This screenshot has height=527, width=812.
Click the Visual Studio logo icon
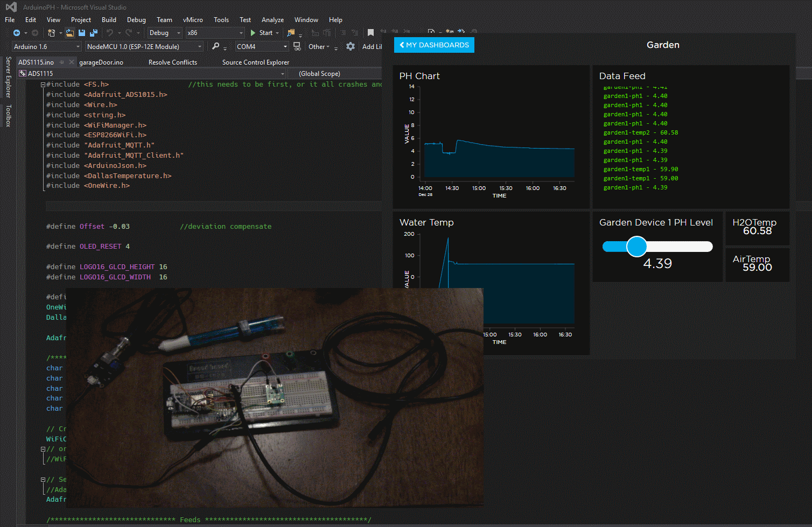pyautogui.click(x=11, y=7)
